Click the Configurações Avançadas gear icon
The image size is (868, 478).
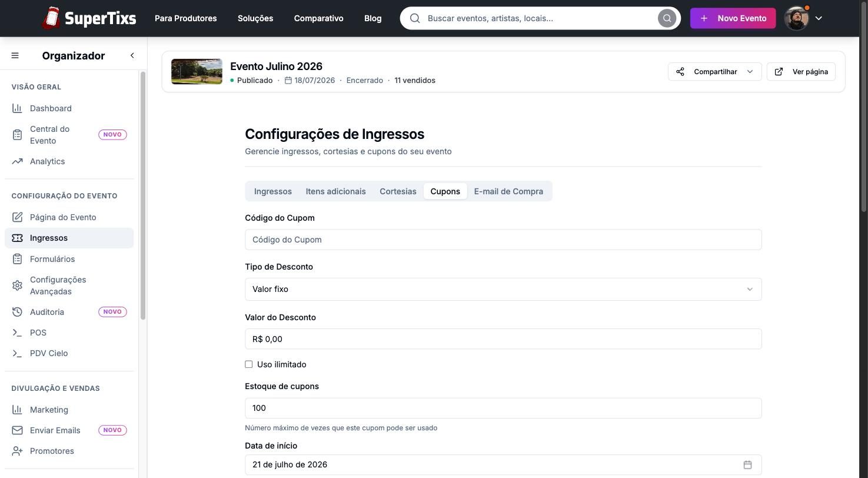[17, 286]
